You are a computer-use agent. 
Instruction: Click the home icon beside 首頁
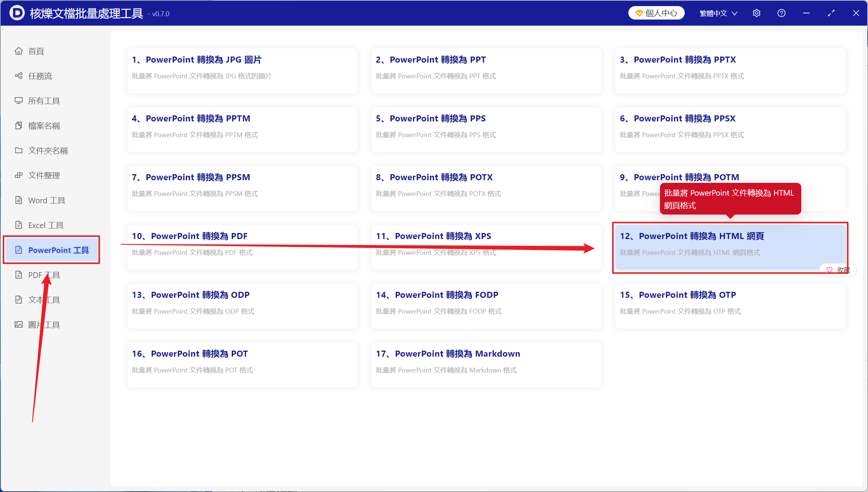[x=18, y=51]
